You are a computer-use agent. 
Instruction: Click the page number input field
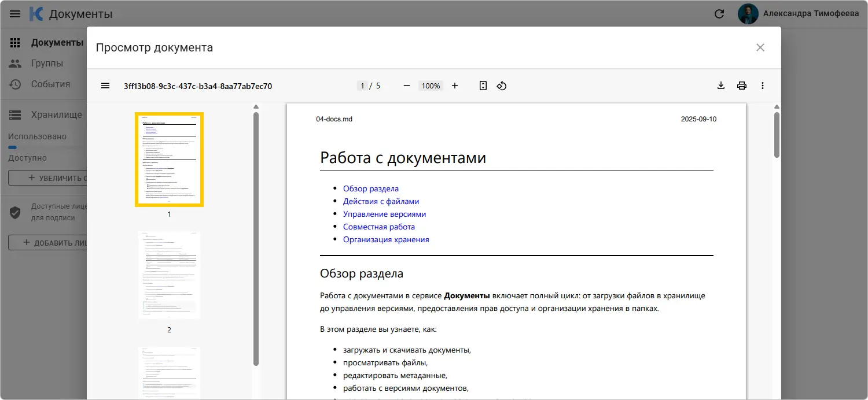pyautogui.click(x=362, y=86)
